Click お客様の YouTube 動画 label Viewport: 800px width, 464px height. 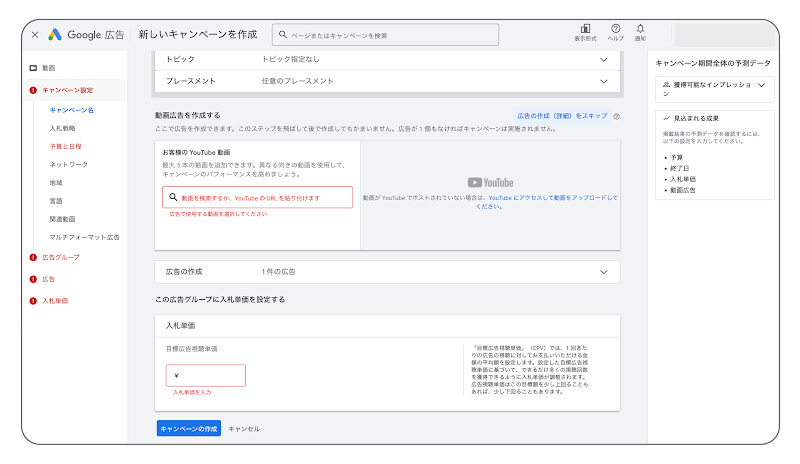click(x=196, y=152)
